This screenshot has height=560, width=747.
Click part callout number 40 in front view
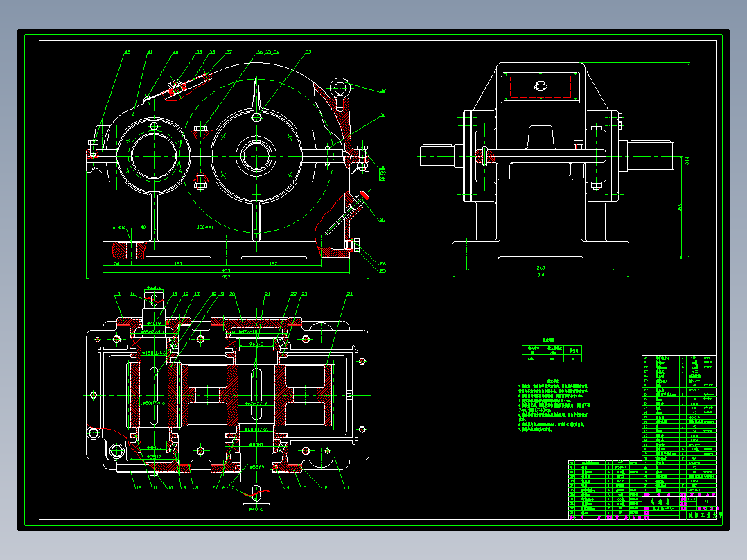pyautogui.click(x=175, y=52)
